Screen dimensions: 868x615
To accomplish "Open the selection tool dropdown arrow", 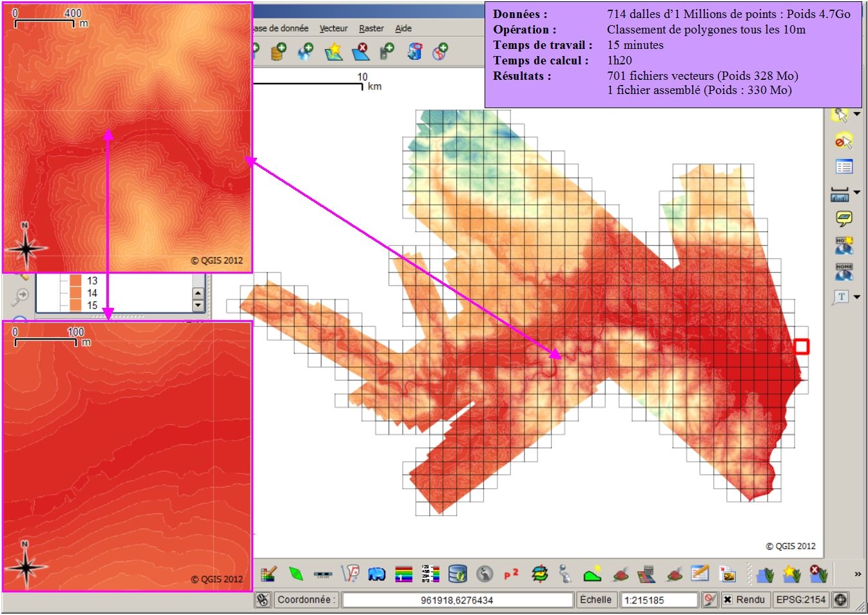I will (857, 114).
